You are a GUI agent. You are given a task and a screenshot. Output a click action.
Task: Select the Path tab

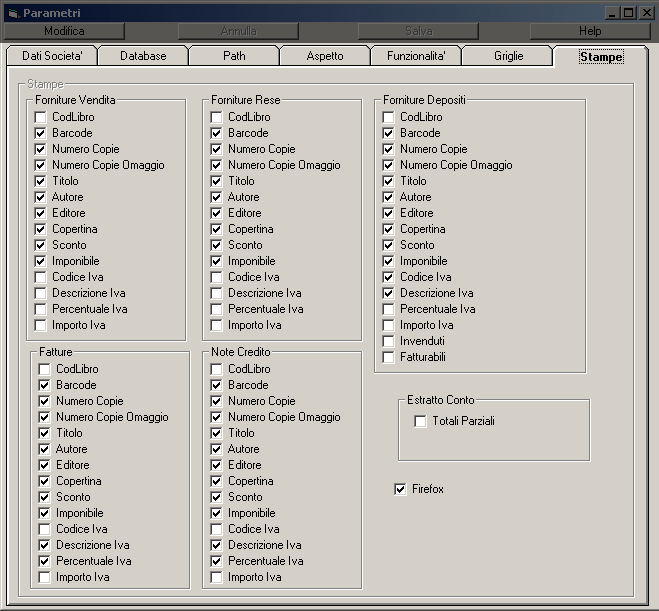(x=234, y=56)
